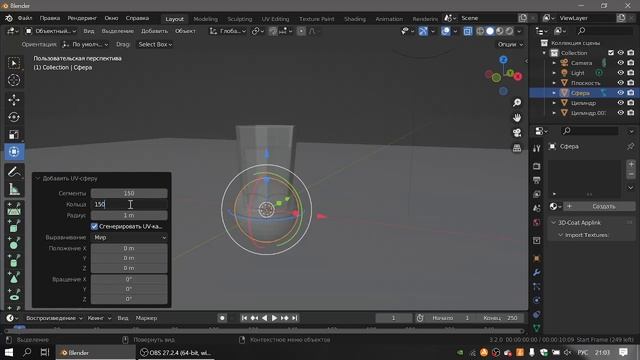The width and height of the screenshot is (640, 360).
Task: Choose the Rotate tool
Action: point(14,117)
